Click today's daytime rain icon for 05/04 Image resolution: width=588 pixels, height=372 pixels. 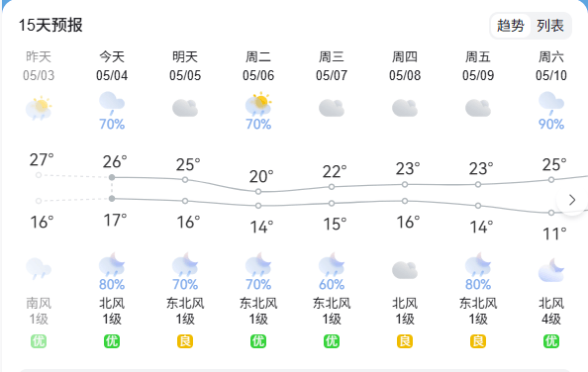[112, 104]
